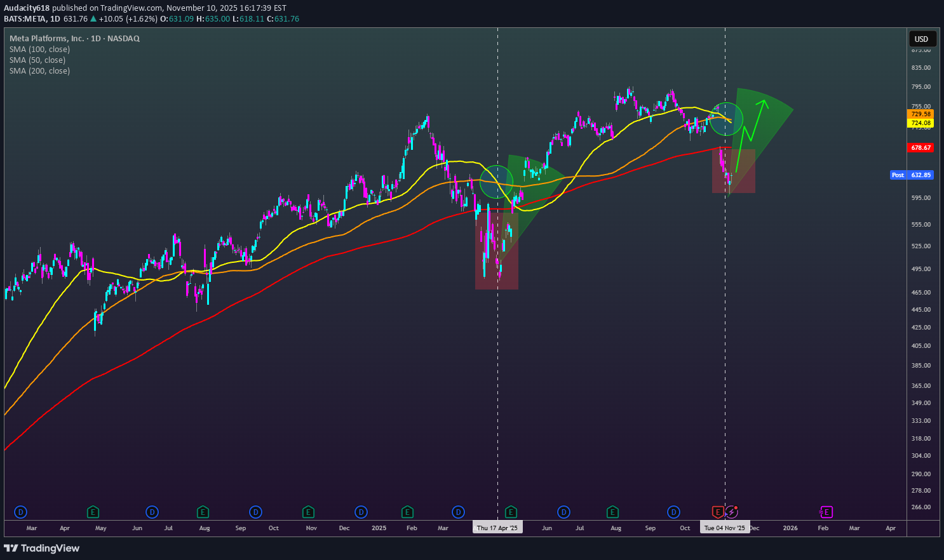
Task: Click the Tue 04 Nov '25 date marker
Action: (x=724, y=528)
